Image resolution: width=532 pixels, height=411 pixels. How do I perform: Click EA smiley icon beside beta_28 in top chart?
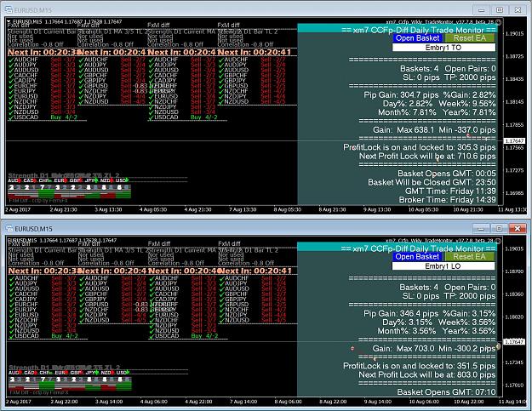(x=498, y=22)
